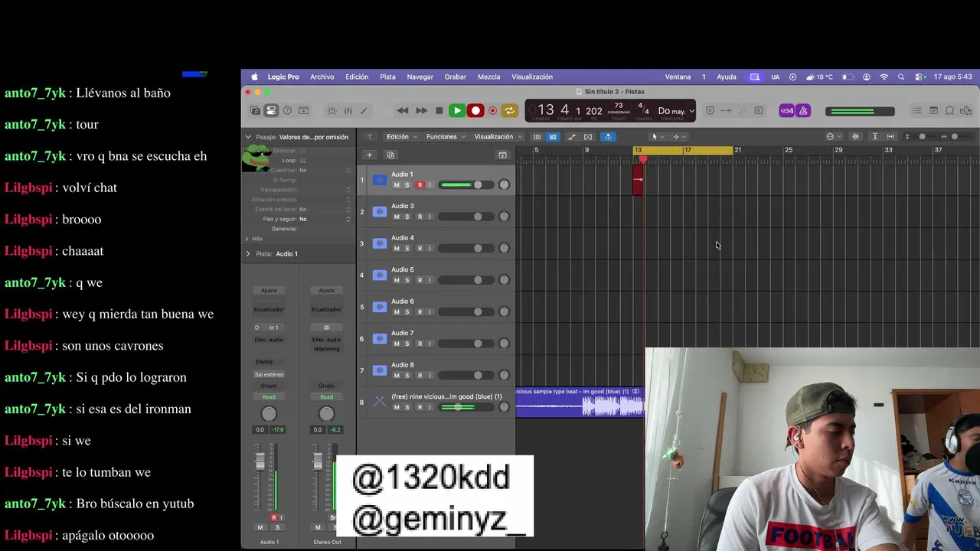
Task: Open the Editors pencil icon
Action: pyautogui.click(x=364, y=111)
